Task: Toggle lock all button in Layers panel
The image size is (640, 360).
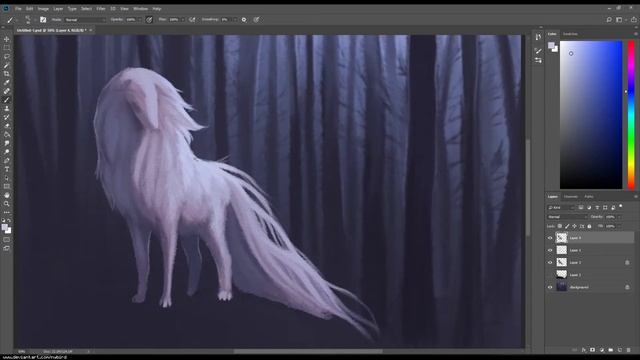Action: [589, 226]
